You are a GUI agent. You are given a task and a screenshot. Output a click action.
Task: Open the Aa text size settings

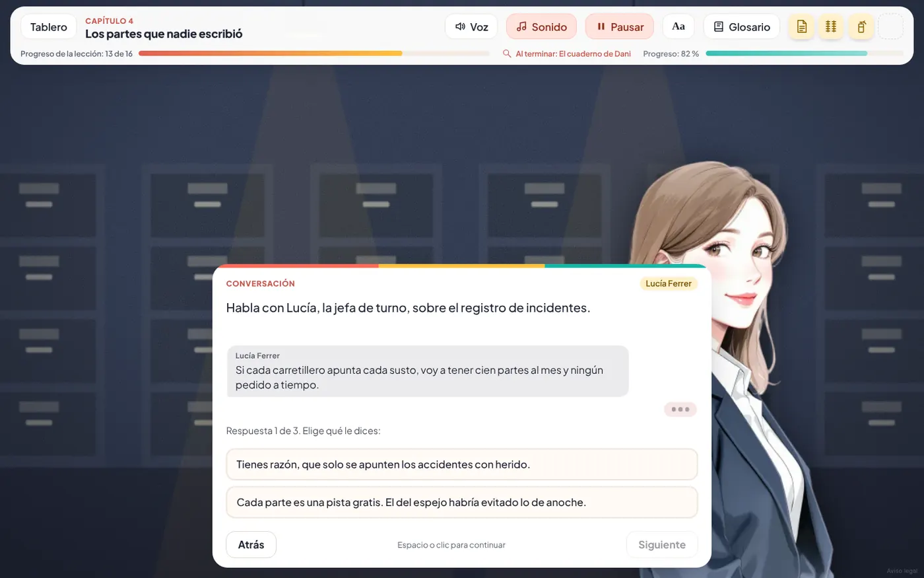point(678,26)
